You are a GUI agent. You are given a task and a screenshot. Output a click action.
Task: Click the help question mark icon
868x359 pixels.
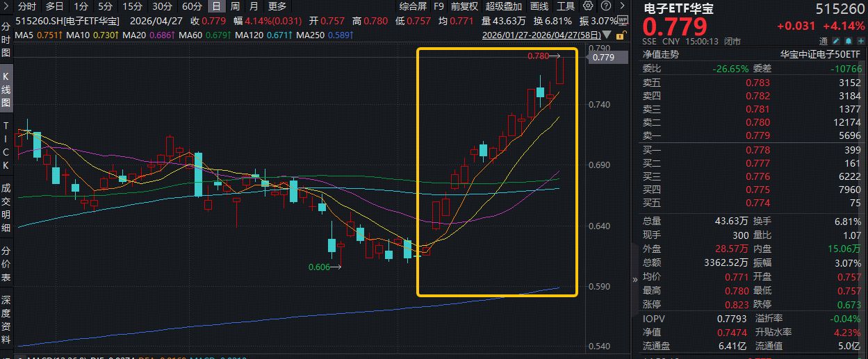[x=606, y=6]
